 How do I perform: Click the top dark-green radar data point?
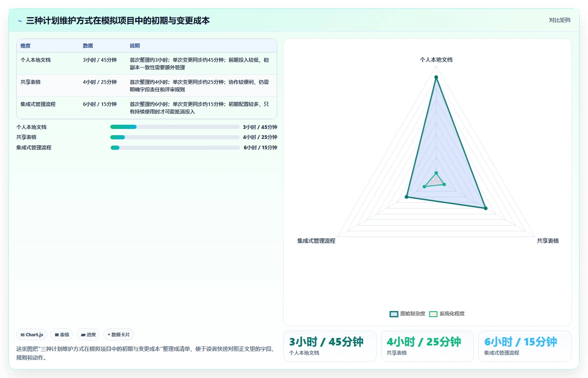[x=436, y=77]
